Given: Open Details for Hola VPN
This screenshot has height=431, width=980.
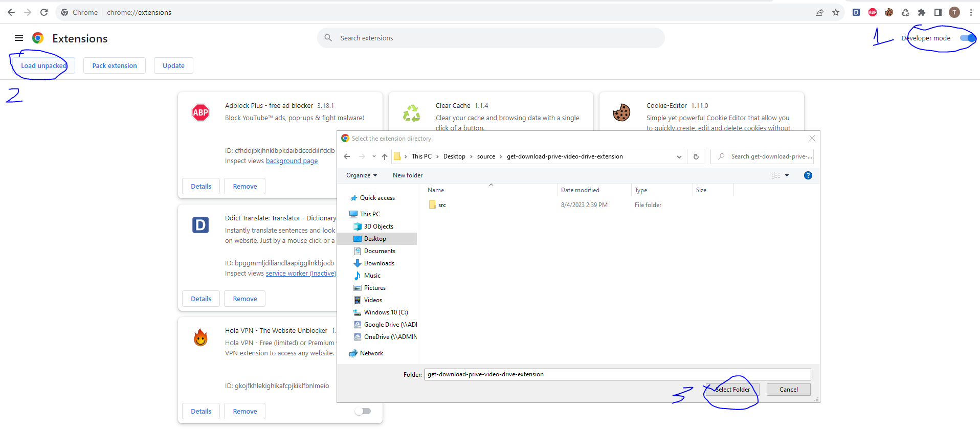Looking at the screenshot, I should click(x=201, y=411).
